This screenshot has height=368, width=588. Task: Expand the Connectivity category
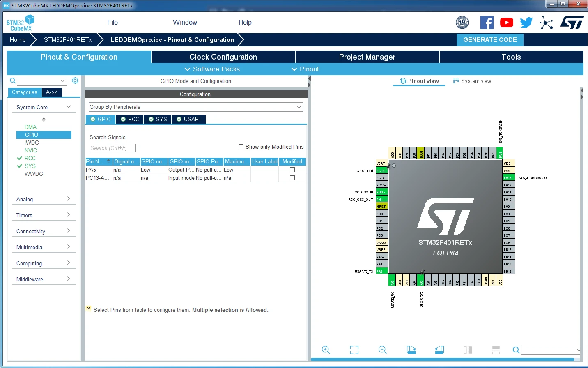tap(44, 231)
